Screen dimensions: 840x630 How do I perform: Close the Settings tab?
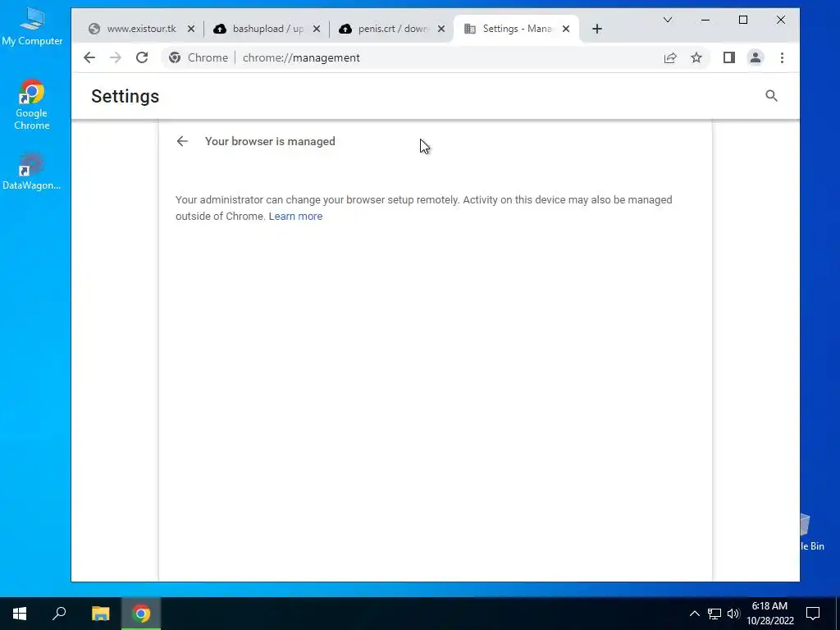(566, 29)
